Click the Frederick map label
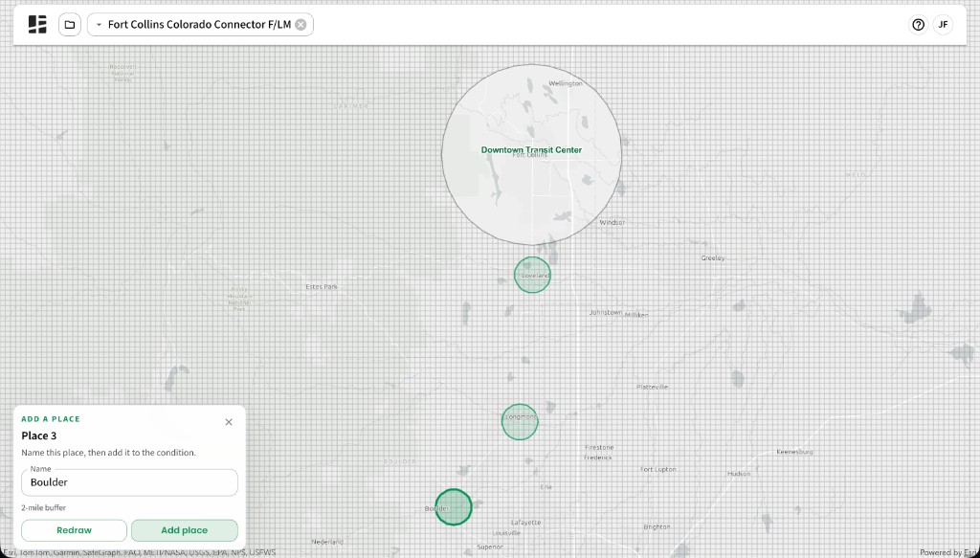The height and width of the screenshot is (558, 980). (x=597, y=458)
